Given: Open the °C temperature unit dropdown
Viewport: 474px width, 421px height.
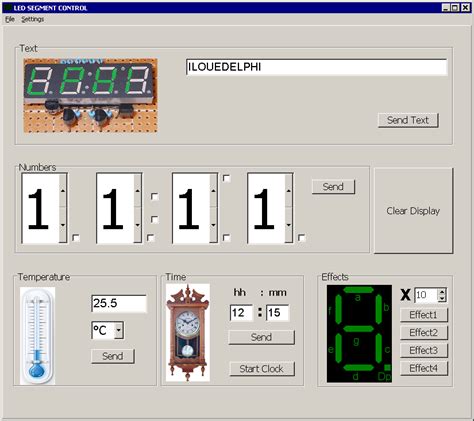Looking at the screenshot, I should tap(119, 331).
